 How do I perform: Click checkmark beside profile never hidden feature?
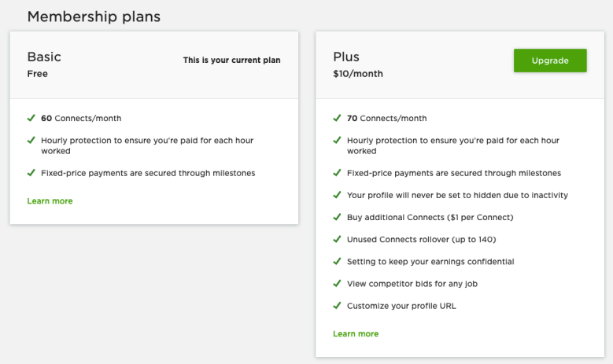(x=337, y=195)
